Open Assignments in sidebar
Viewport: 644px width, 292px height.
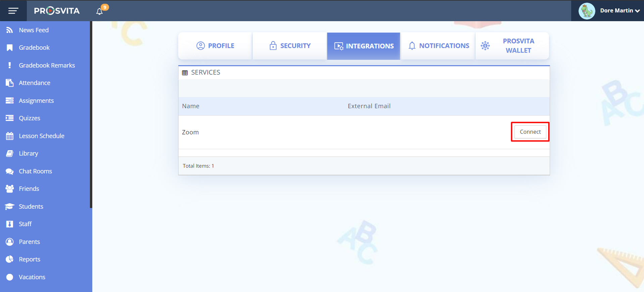(36, 100)
